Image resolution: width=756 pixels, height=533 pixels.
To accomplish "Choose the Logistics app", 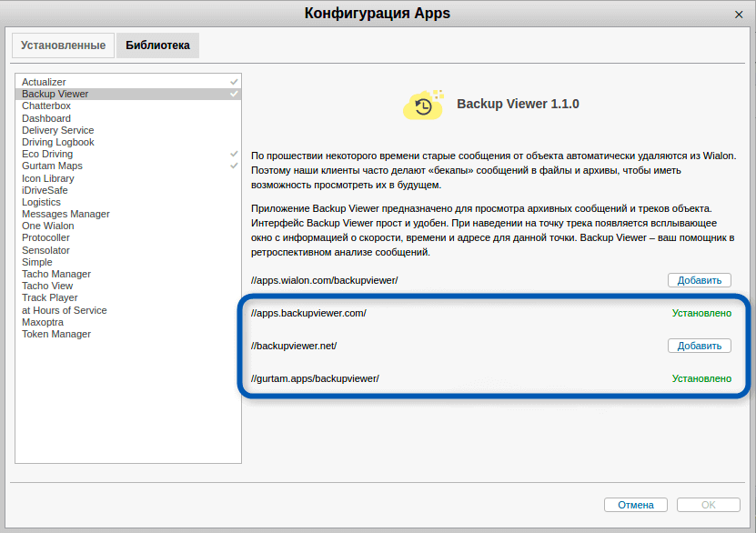I will point(128,203).
